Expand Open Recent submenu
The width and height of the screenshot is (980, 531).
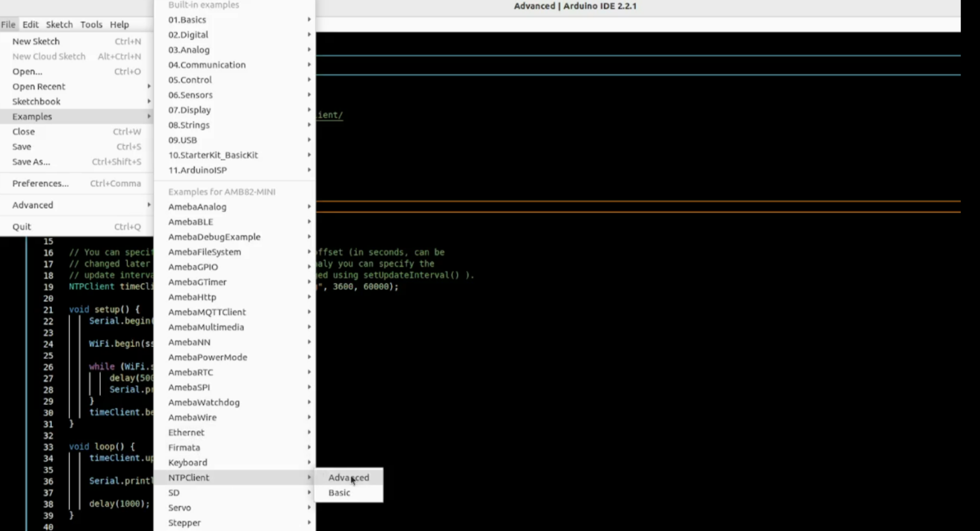[77, 87]
